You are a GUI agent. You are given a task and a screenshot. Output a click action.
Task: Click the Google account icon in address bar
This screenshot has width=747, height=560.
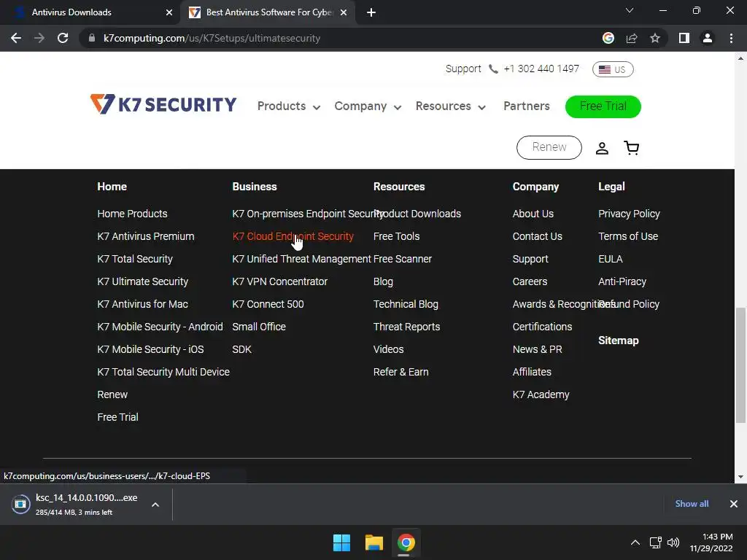tap(608, 38)
